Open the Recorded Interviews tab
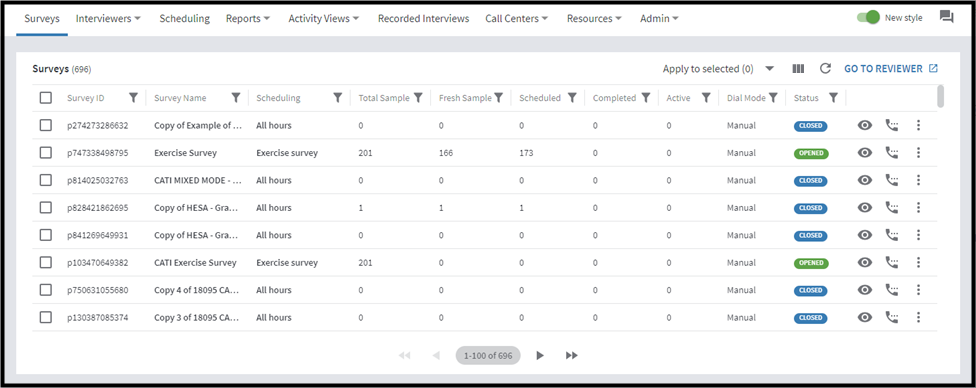 [423, 19]
